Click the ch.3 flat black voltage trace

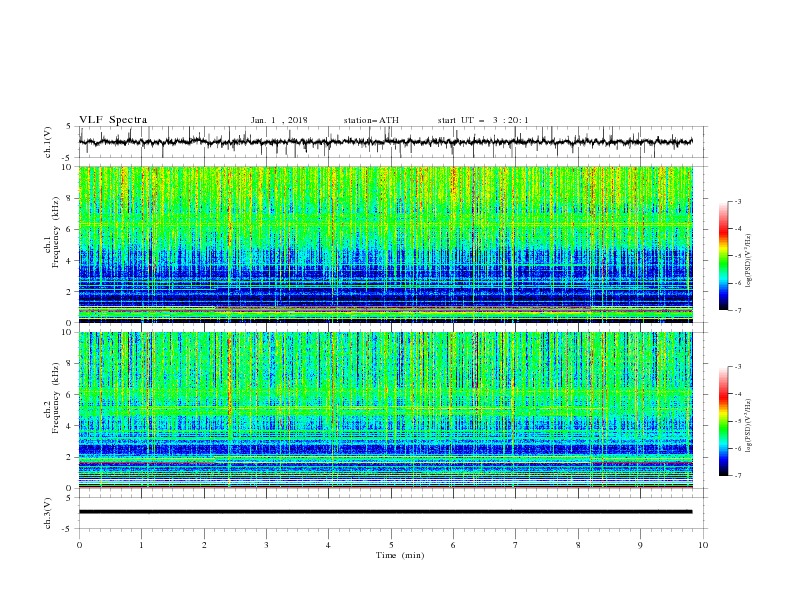coord(385,512)
